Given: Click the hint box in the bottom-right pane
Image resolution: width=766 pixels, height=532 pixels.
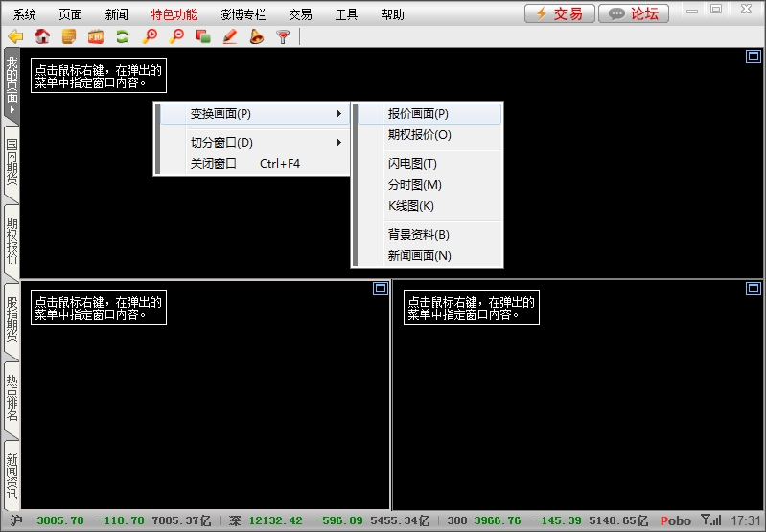Looking at the screenshot, I should tap(472, 308).
